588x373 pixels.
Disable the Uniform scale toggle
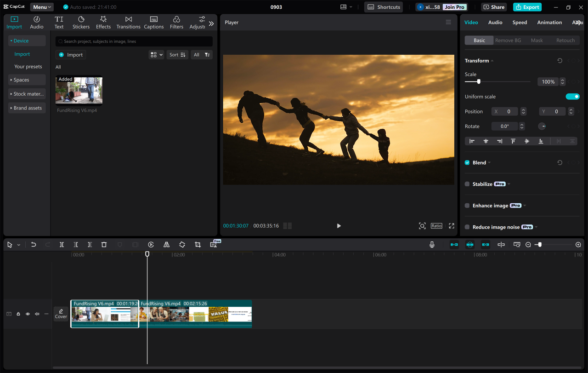572,96
